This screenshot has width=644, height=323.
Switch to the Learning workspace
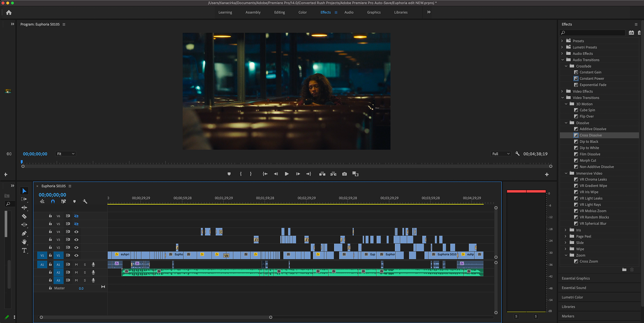225,12
